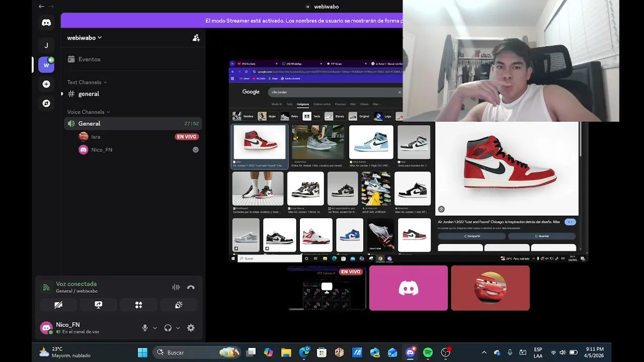The image size is (644, 362).
Task: Open Discover servers compass icon
Action: 46,104
